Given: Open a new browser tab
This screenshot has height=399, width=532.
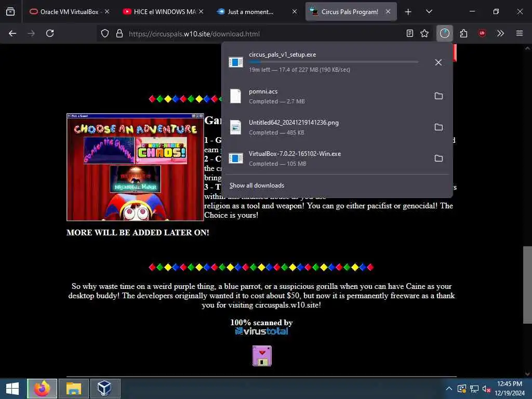Looking at the screenshot, I should click(x=408, y=12).
